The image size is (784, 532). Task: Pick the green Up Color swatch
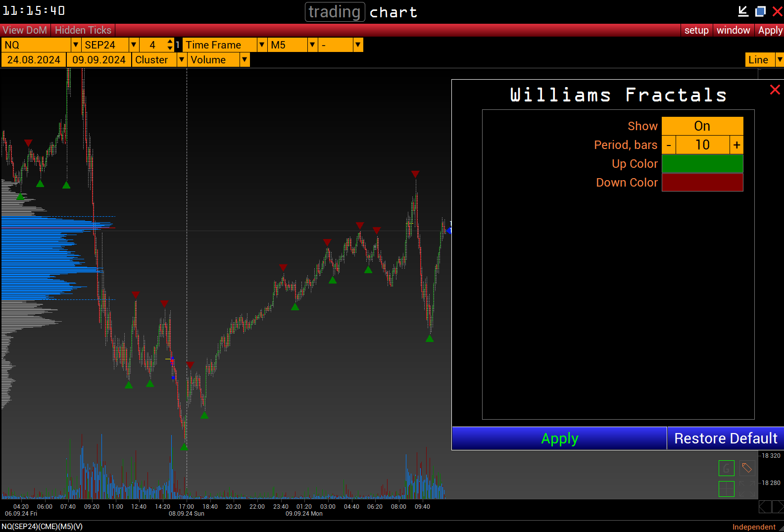click(702, 164)
